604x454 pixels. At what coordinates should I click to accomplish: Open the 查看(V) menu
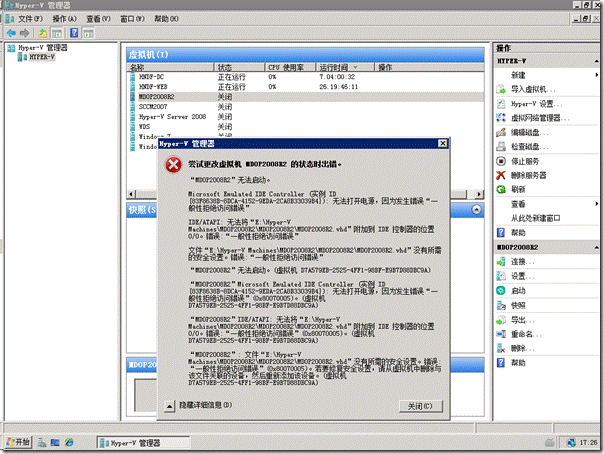click(x=98, y=19)
